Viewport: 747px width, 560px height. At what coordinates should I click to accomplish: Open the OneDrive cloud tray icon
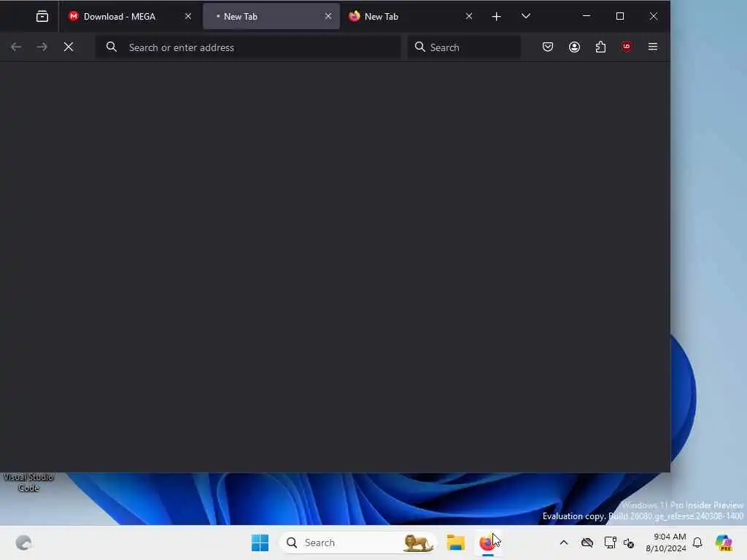pyautogui.click(x=587, y=542)
